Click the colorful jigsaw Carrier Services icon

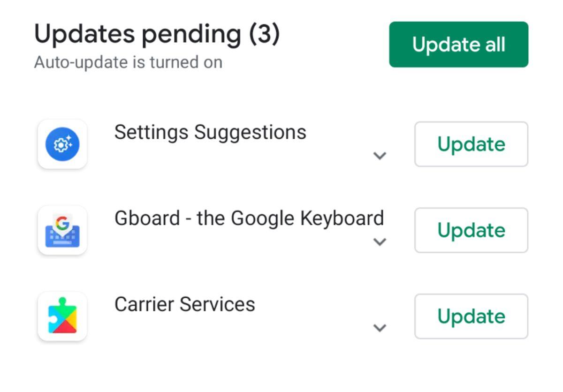[63, 316]
